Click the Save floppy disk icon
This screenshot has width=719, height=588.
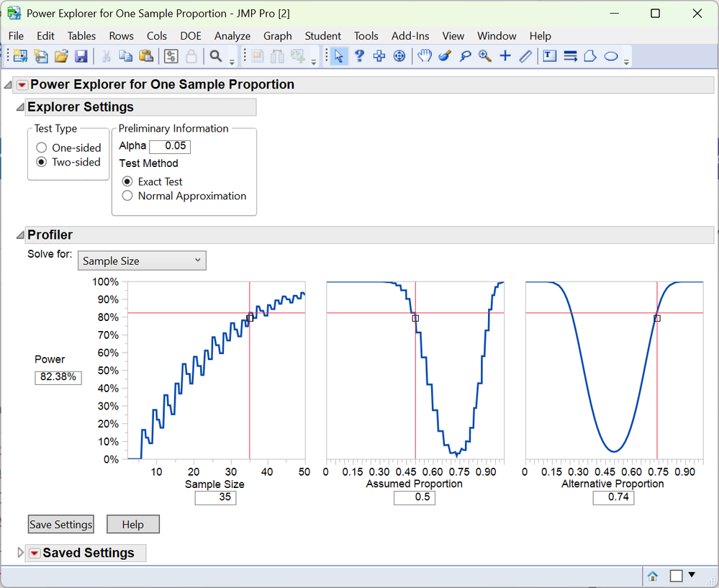81,56
